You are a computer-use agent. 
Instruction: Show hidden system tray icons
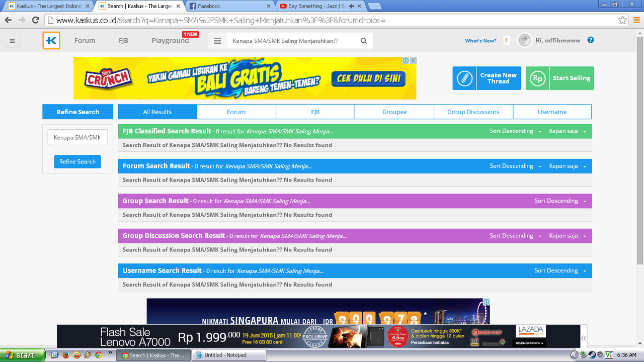click(575, 355)
